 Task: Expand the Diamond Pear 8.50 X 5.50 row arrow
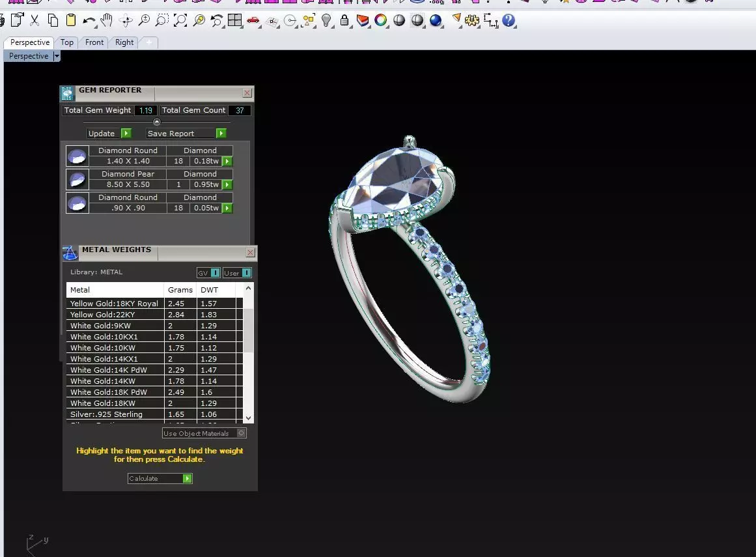tap(227, 185)
